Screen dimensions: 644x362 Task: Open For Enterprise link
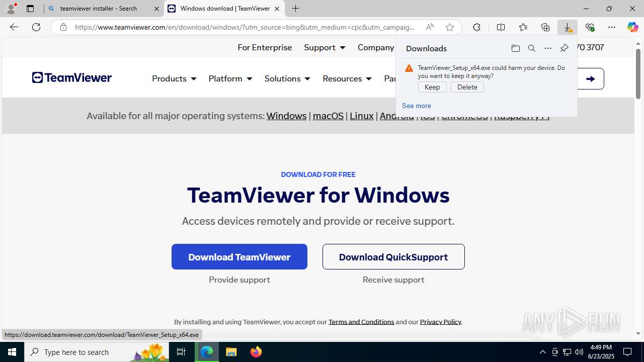265,47
